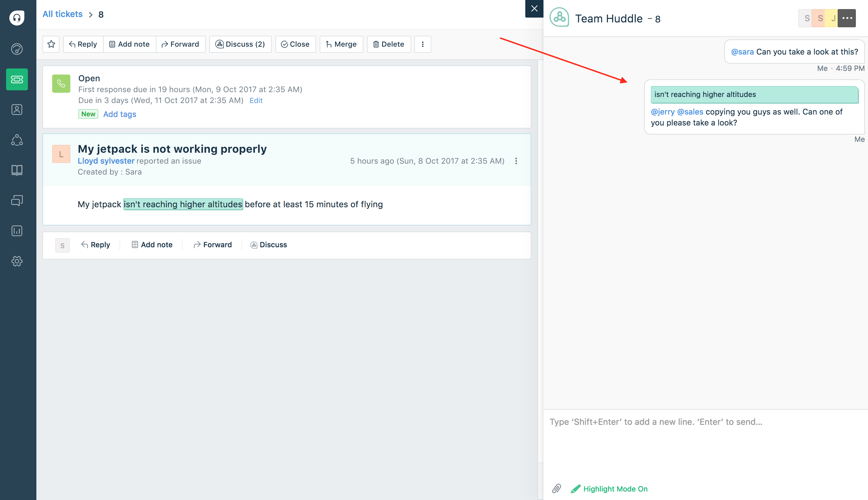Open the toolbar overflow menu
The image size is (868, 500).
[423, 44]
